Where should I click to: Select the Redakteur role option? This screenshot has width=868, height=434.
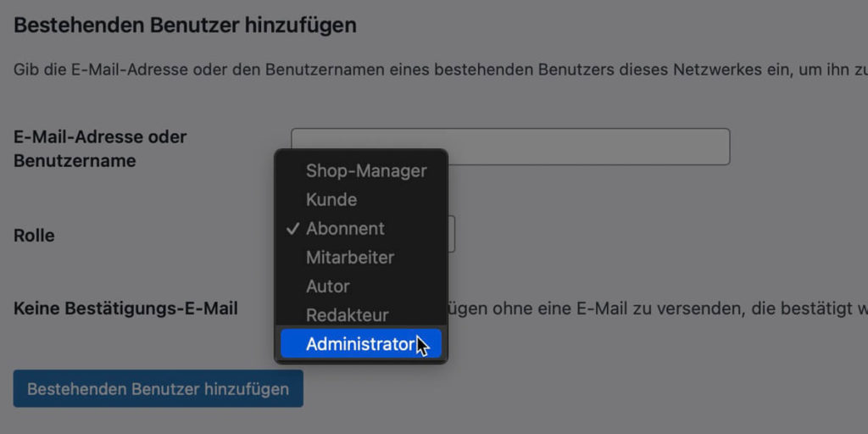point(348,315)
